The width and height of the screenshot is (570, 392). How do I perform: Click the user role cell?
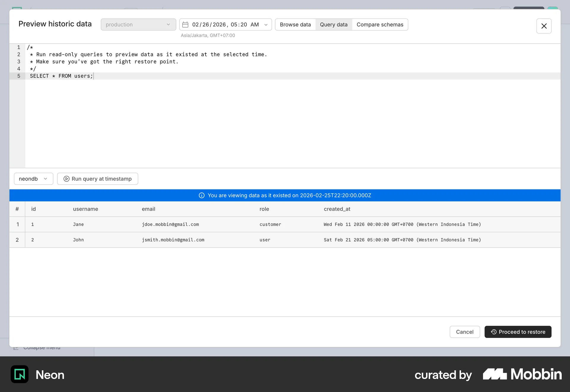point(265,240)
